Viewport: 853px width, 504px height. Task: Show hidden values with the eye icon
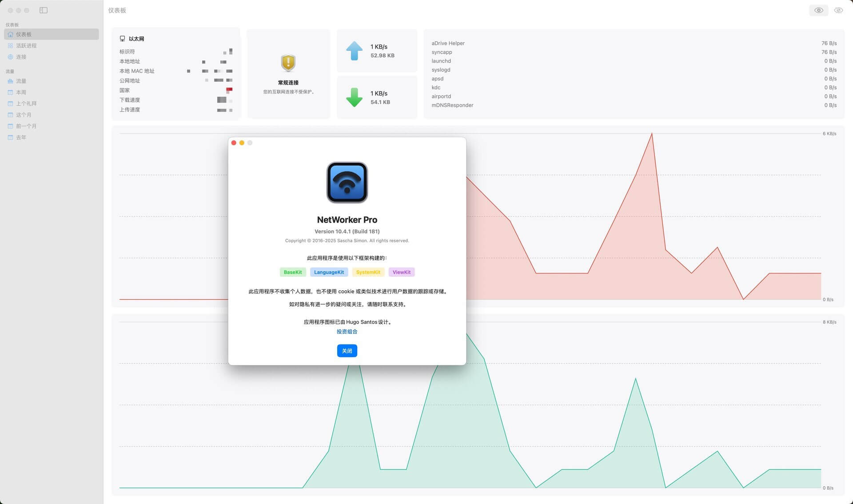point(818,10)
